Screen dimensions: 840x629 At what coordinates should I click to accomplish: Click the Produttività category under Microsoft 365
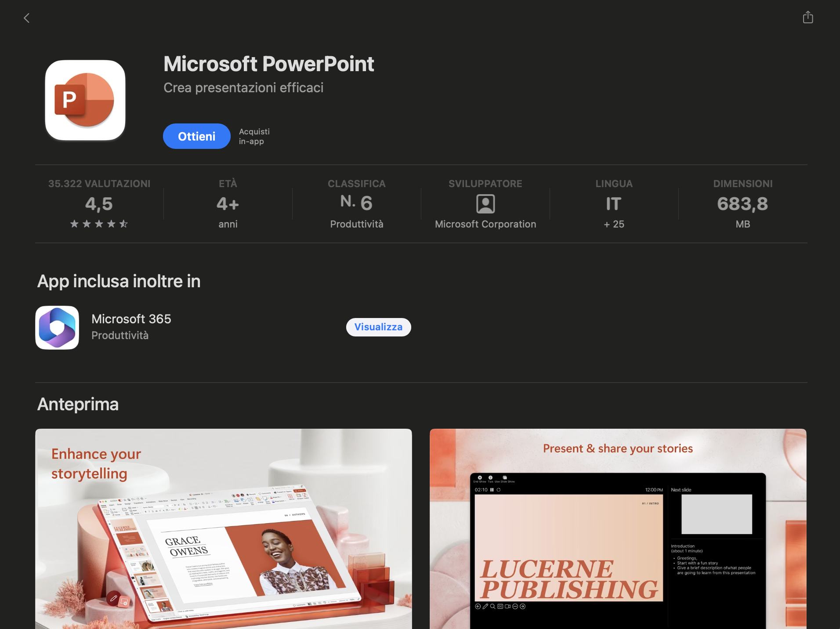pos(120,336)
